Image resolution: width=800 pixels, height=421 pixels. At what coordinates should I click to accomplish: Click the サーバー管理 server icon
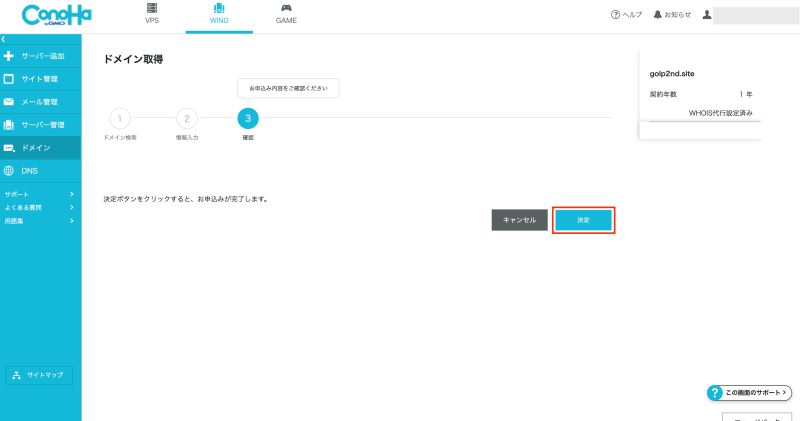coord(9,125)
